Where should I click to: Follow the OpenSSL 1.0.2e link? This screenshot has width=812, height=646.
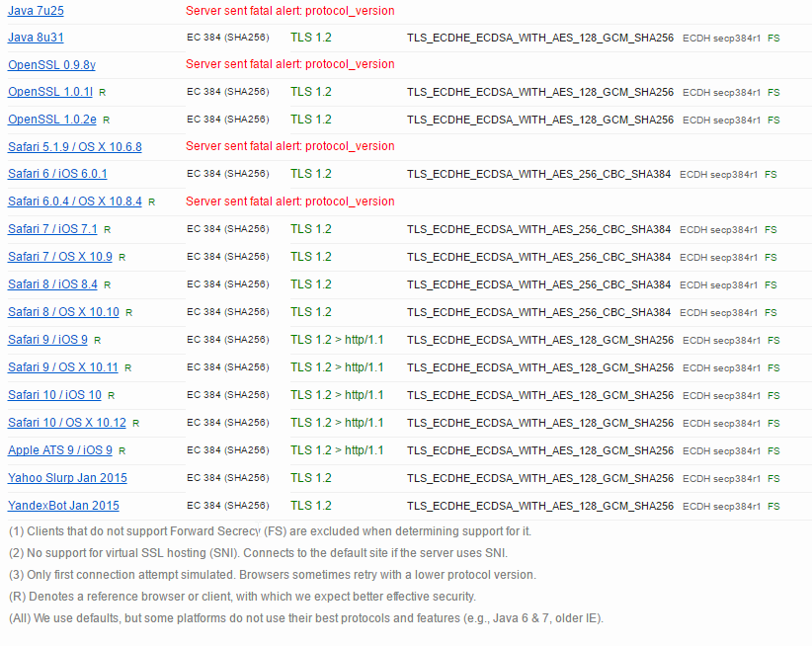(x=51, y=120)
